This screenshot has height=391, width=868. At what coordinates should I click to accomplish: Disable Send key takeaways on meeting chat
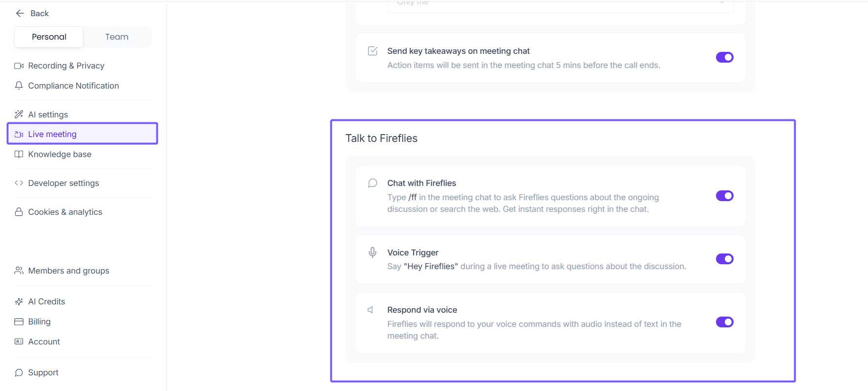724,57
